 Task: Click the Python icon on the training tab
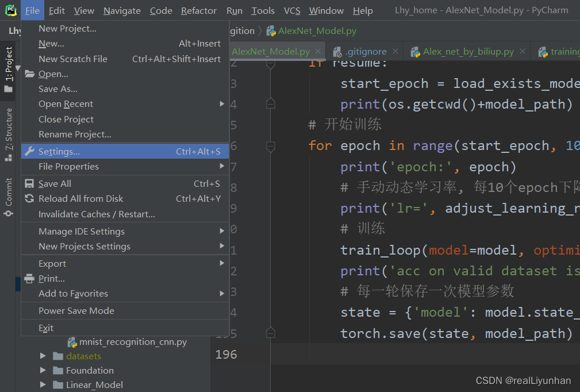543,51
